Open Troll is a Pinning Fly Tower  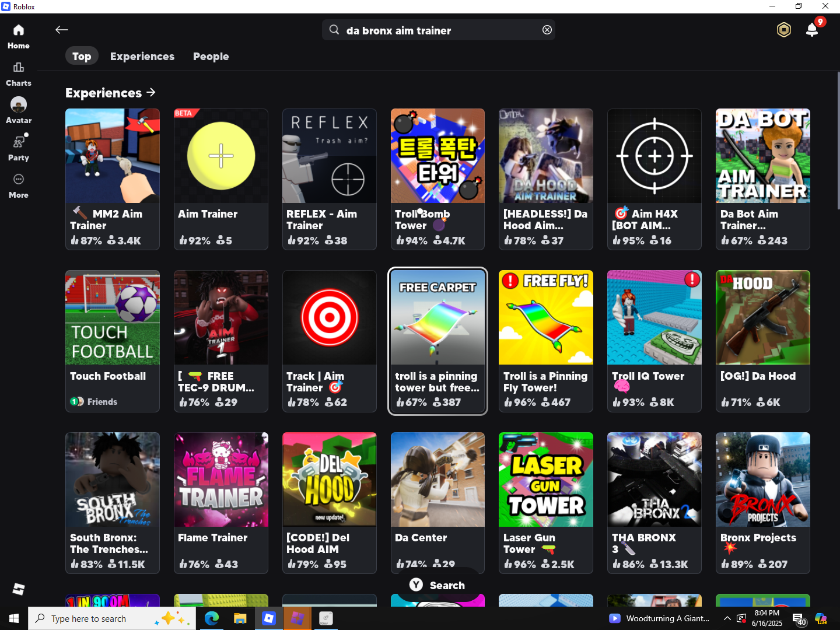click(x=546, y=341)
